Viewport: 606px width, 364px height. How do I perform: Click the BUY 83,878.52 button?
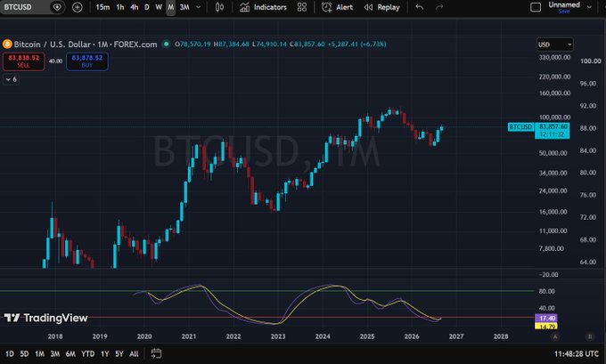(87, 61)
